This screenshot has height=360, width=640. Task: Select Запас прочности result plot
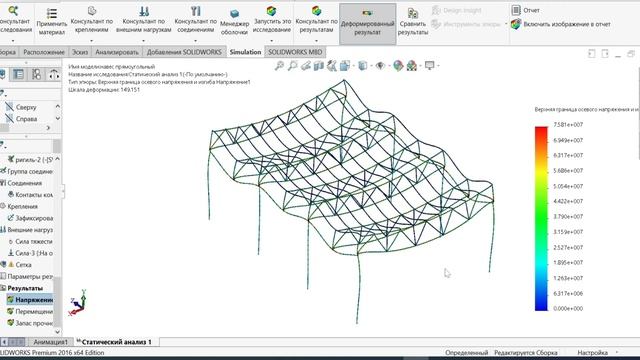pyautogui.click(x=30, y=323)
